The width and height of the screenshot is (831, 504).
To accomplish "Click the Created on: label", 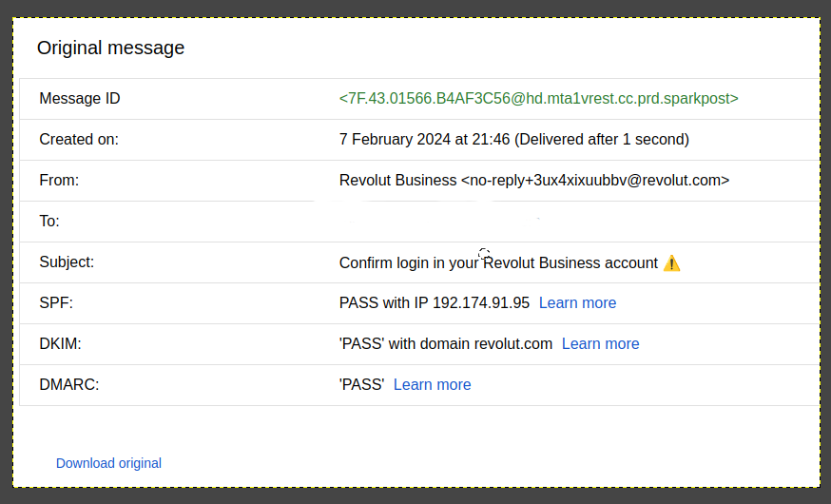I will tap(79, 140).
